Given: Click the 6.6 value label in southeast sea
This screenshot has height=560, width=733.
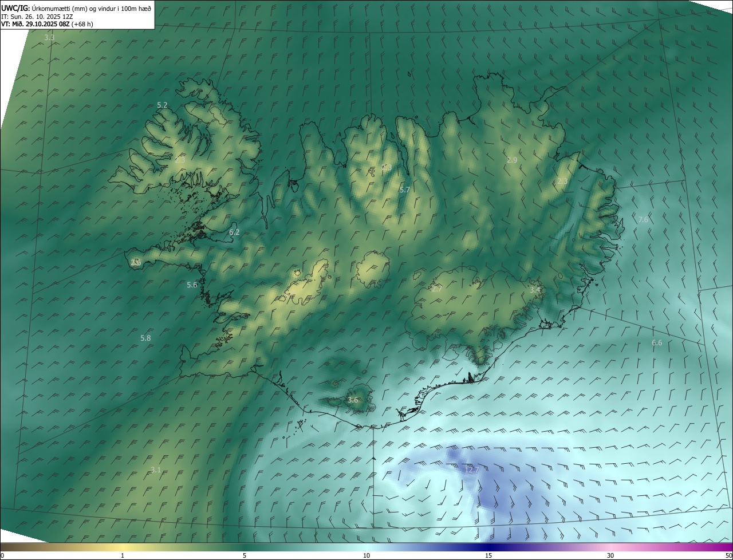Looking at the screenshot, I should pos(657,343).
